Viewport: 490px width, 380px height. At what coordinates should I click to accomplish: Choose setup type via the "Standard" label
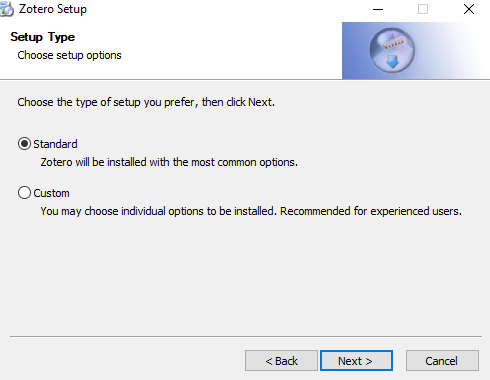pyautogui.click(x=55, y=144)
